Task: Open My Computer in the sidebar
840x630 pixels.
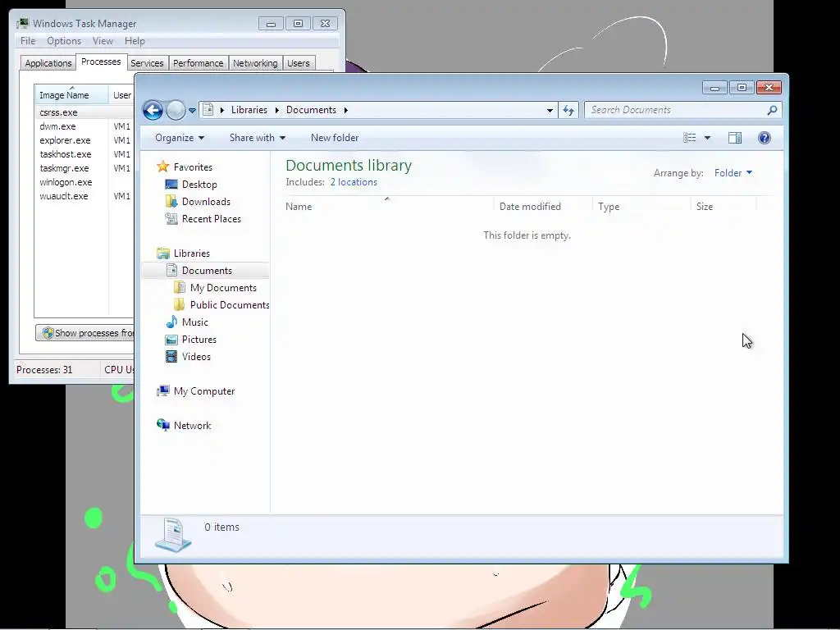Action: (x=204, y=391)
